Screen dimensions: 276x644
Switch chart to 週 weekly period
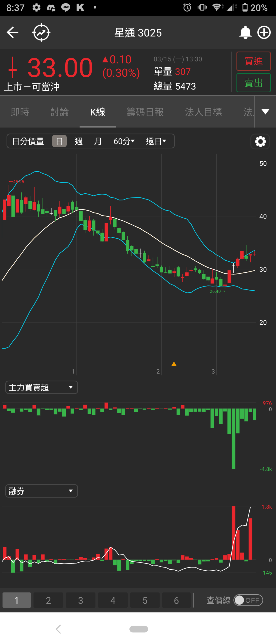coord(79,141)
